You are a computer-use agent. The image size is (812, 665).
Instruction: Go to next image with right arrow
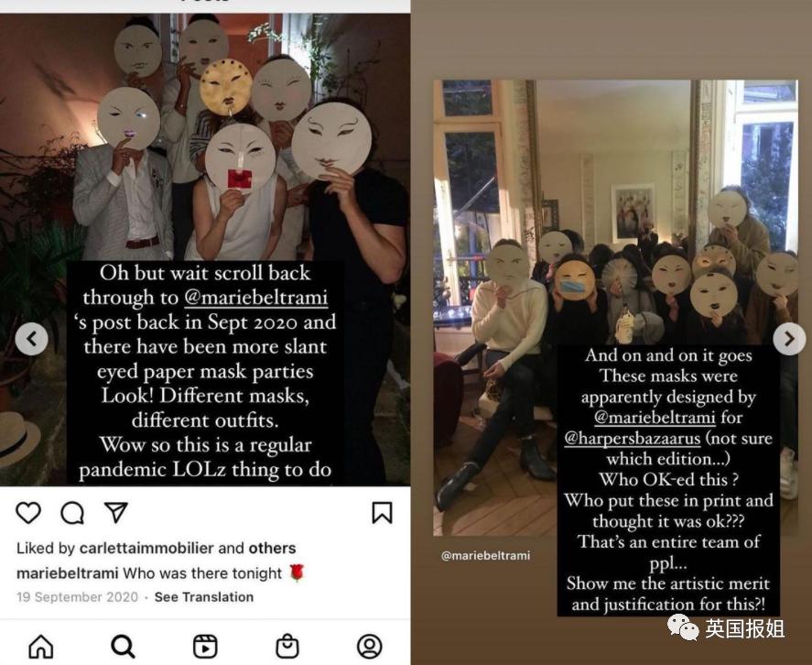(x=789, y=339)
